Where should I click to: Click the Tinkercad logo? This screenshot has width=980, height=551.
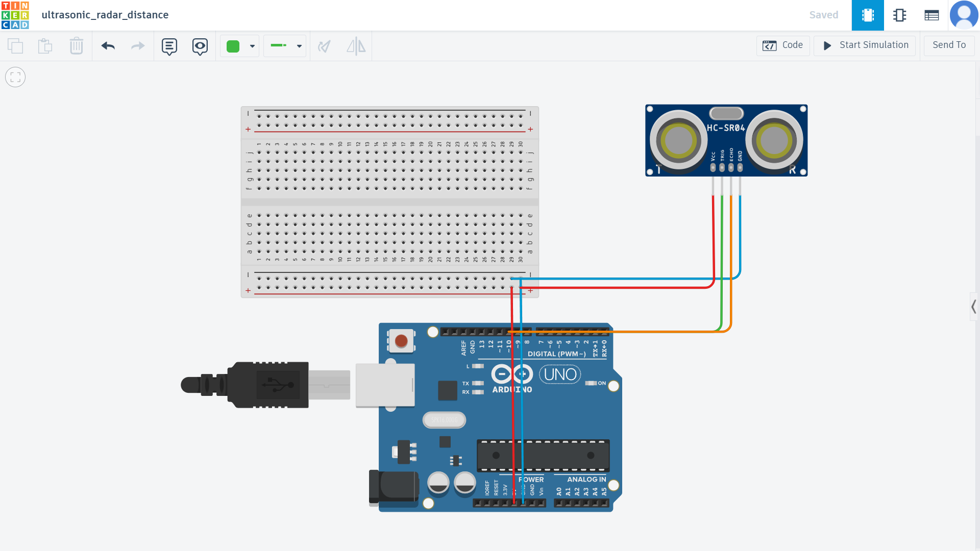point(15,15)
